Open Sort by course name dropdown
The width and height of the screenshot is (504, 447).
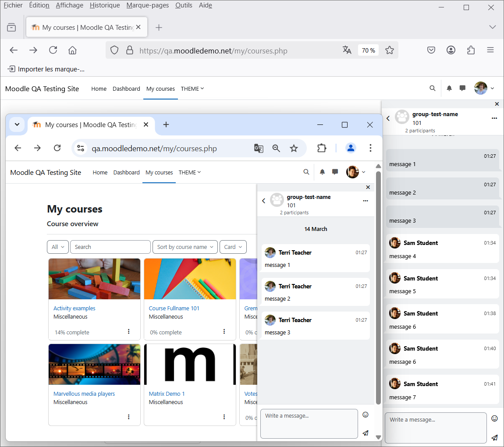(x=185, y=247)
